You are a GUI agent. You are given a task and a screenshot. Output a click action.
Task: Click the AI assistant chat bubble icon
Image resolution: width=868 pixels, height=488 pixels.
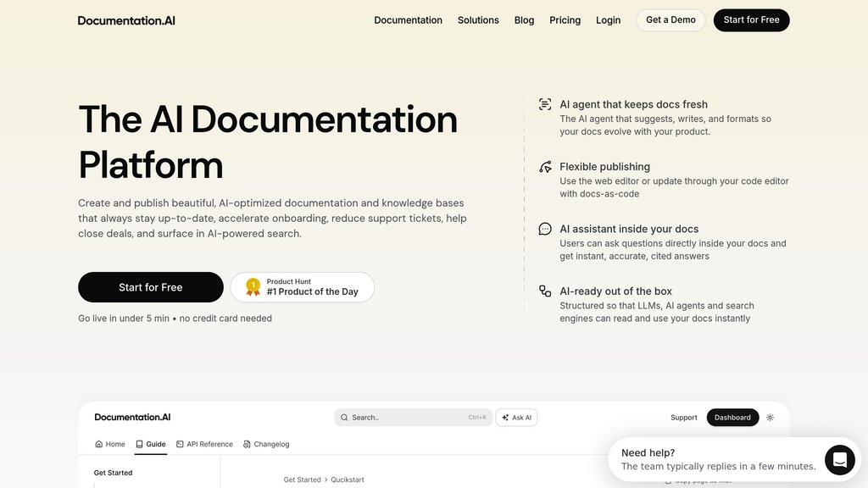pos(545,229)
